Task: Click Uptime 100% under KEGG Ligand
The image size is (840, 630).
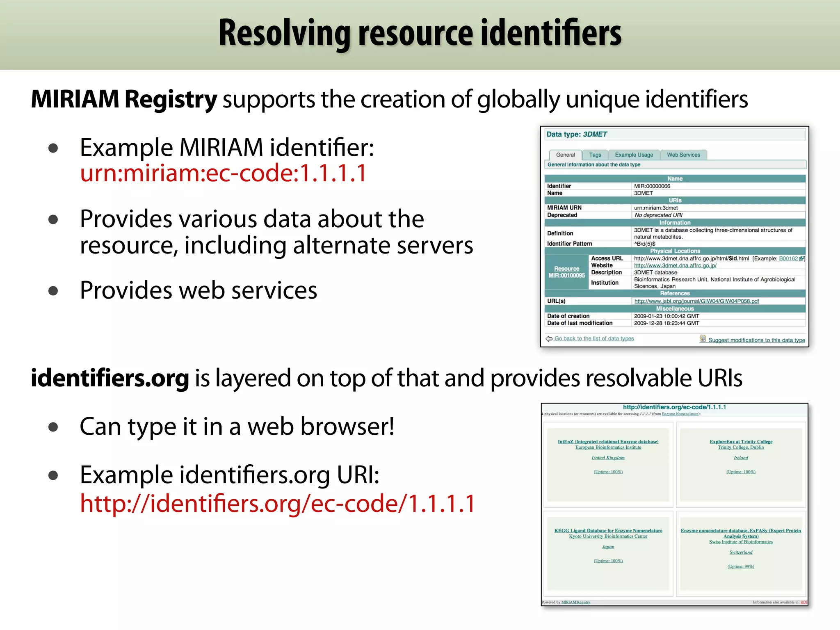Action: pos(608,561)
